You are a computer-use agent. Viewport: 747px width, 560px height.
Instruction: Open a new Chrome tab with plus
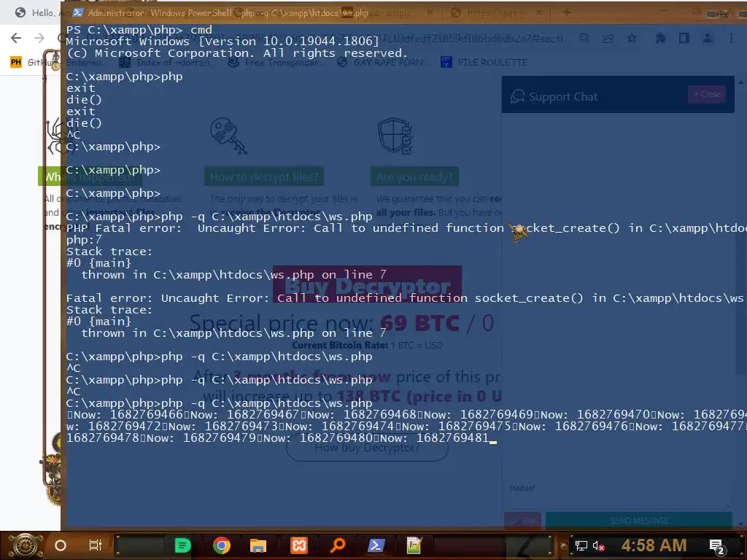[566, 13]
